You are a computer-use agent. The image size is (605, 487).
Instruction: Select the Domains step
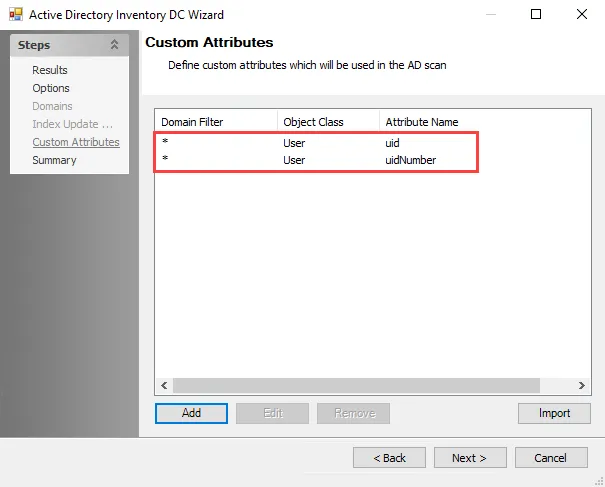[52, 106]
